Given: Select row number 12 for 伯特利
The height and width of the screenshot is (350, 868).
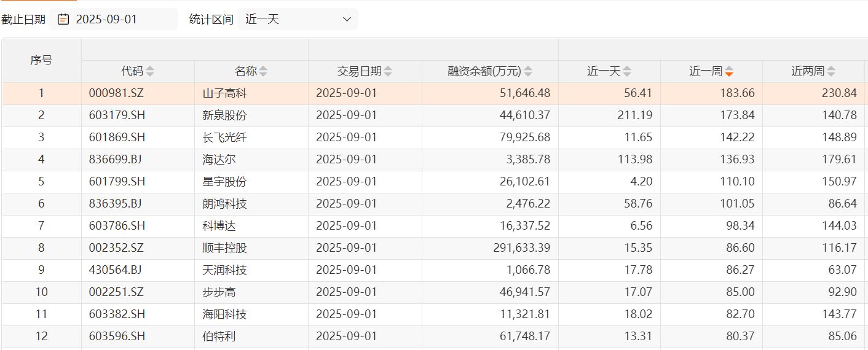Looking at the screenshot, I should coord(41,337).
